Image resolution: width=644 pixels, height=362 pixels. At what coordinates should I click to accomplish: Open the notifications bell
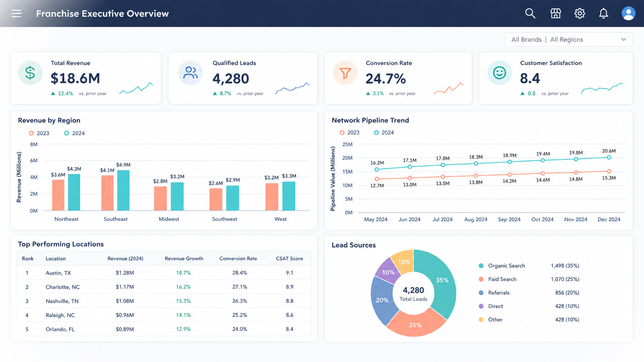coord(604,13)
